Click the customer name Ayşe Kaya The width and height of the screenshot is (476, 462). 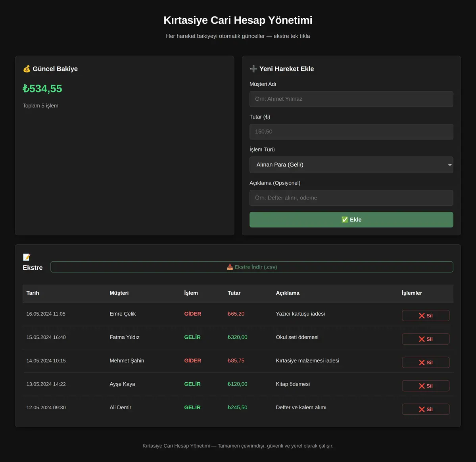[122, 384]
